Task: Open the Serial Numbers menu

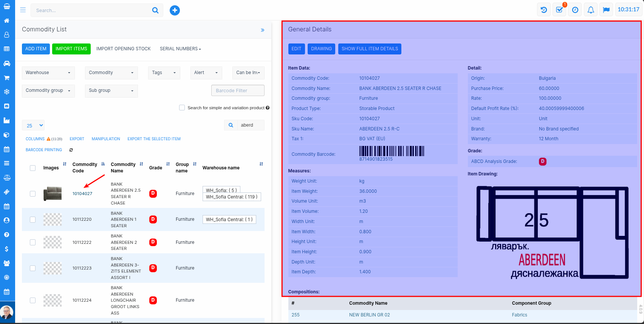Action: [x=180, y=49]
